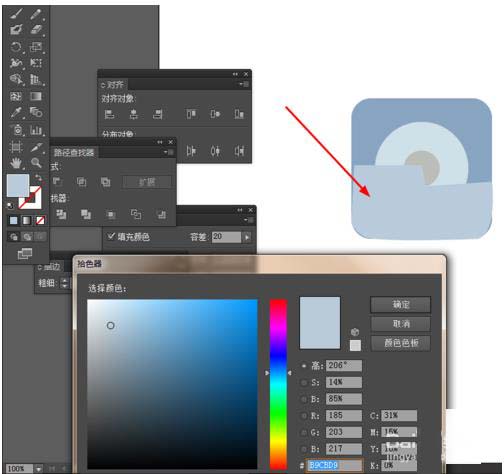This screenshot has width=504, height=474.
Task: Select the Zoom magnifier tool
Action: coord(36,163)
